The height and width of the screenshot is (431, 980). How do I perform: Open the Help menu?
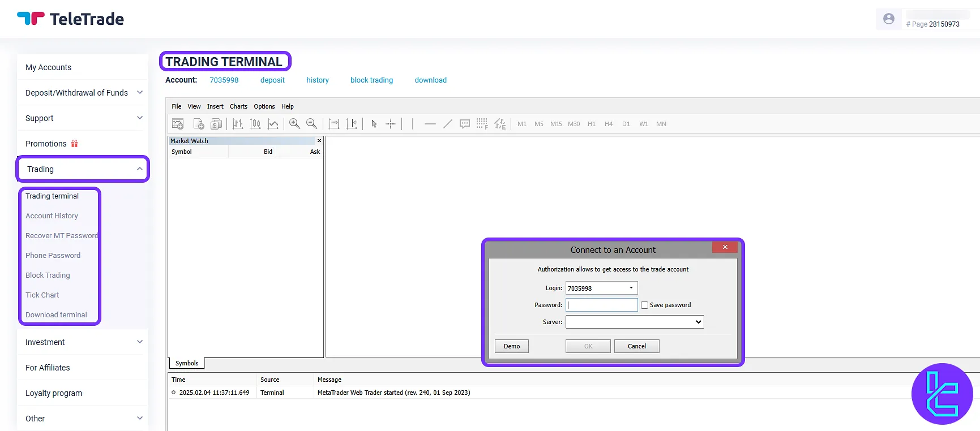coord(288,106)
